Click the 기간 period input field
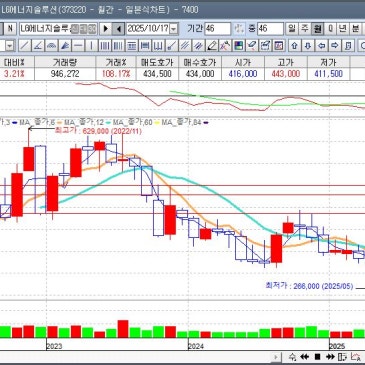Screen dimensions: 365x365 tap(217, 29)
